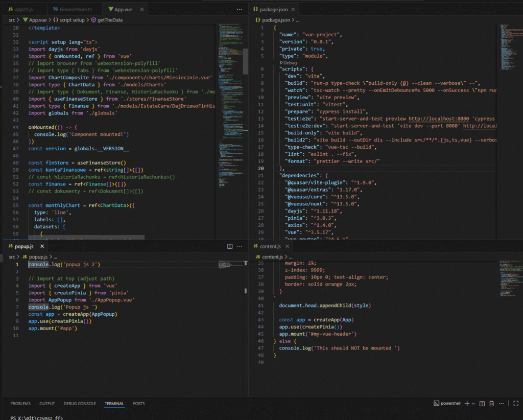Split the popup.js editor to the right
The image size is (523, 420).
click(229, 246)
